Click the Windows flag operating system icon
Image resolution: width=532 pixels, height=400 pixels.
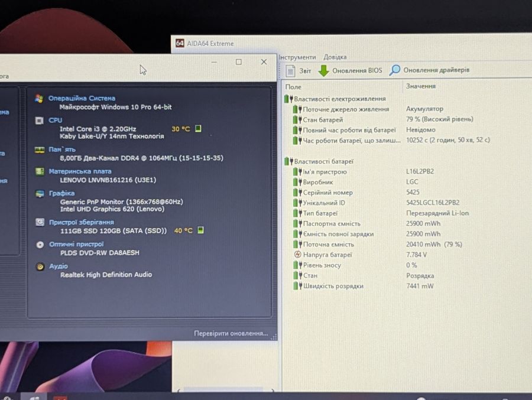[39, 99]
